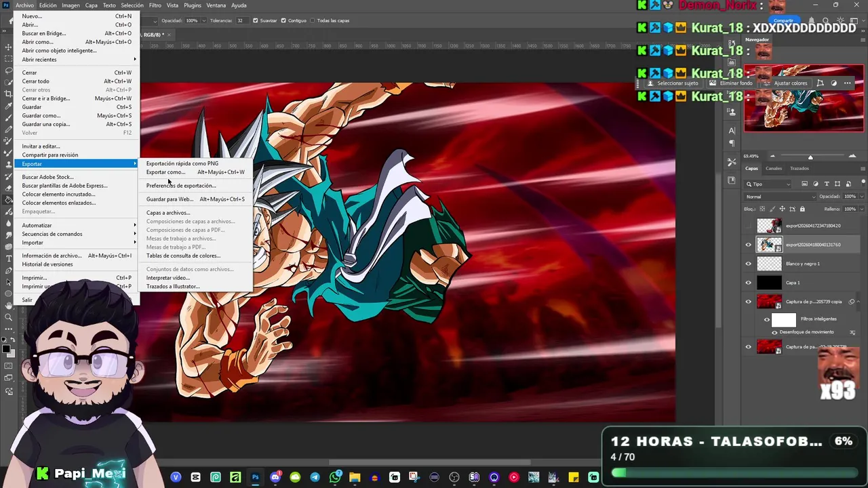Open the Layers panel options menu

(x=863, y=168)
